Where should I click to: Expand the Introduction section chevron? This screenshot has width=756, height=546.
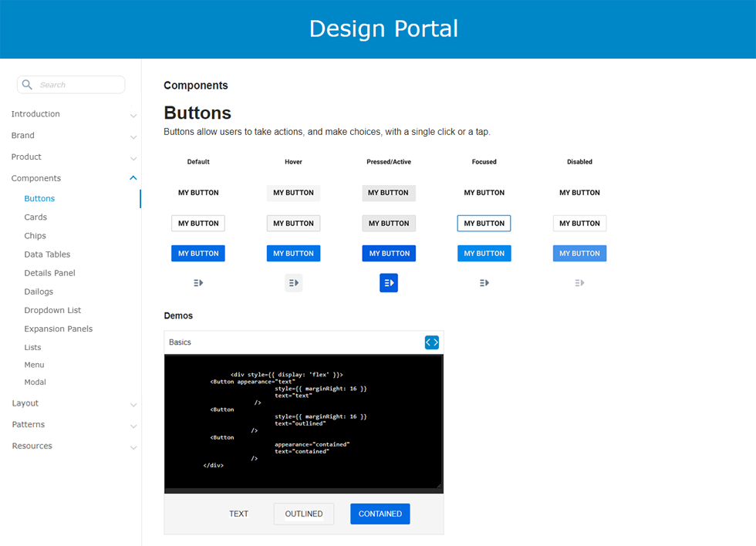click(133, 115)
